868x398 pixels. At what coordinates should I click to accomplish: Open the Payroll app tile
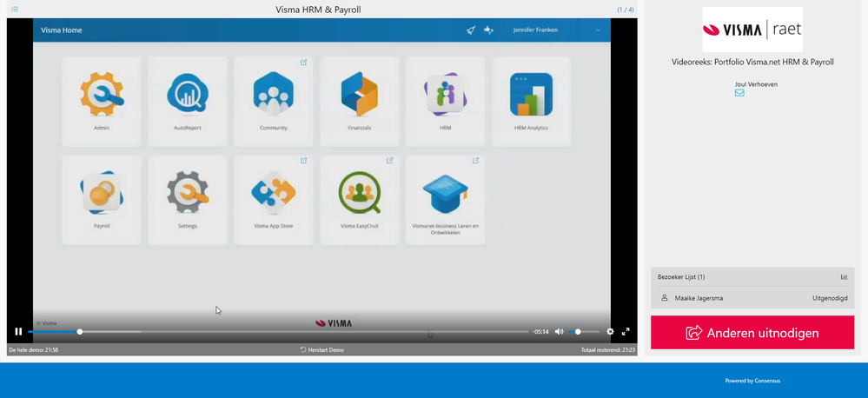click(102, 200)
